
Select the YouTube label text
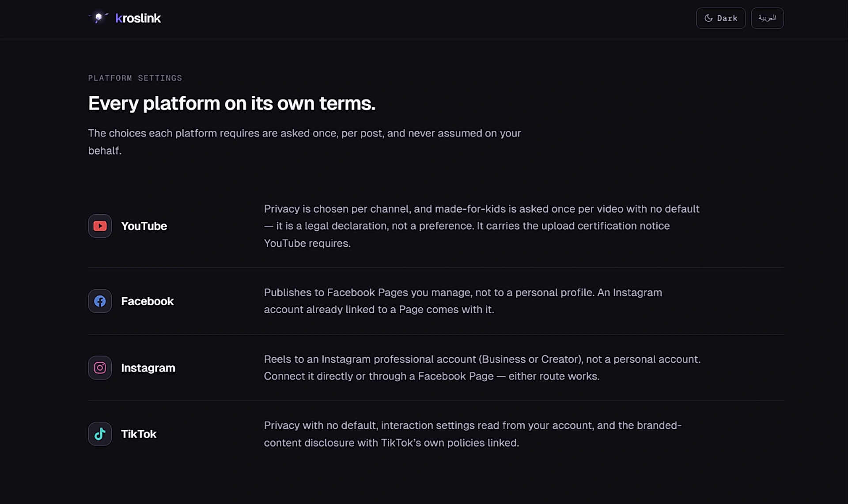point(144,226)
